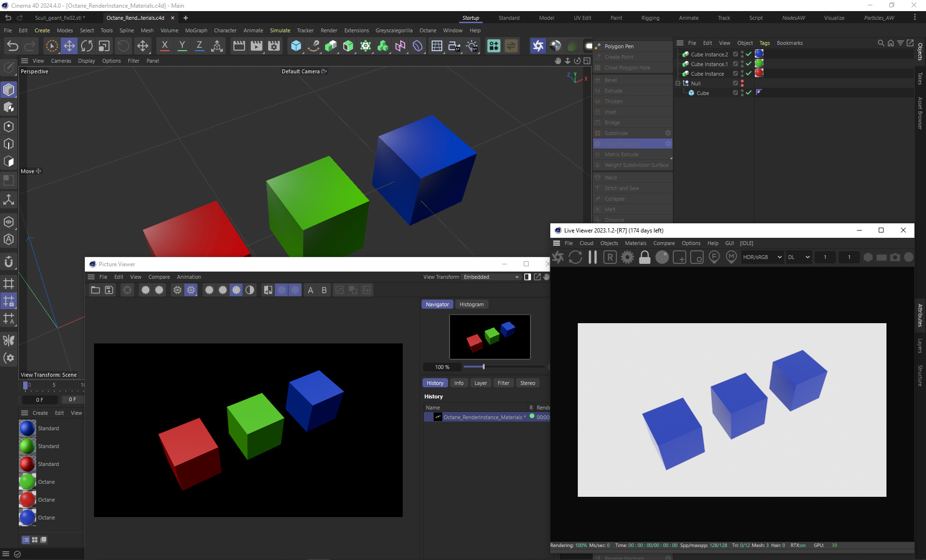This screenshot has height=560, width=926.
Task: Open the View Transform Embedded dropdown
Action: tap(491, 277)
